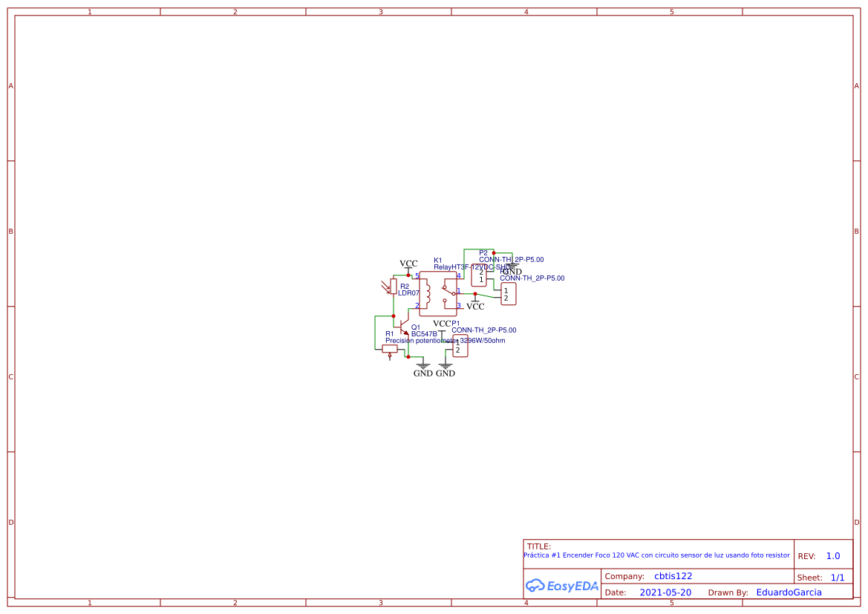868x614 pixels.
Task: Click the junction dot below R2
Action: [x=394, y=316]
